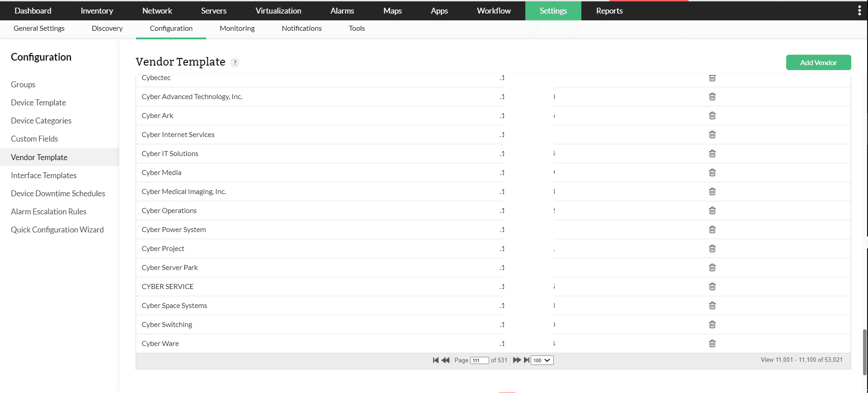Click the page number input field
868x393 pixels.
pos(479,360)
